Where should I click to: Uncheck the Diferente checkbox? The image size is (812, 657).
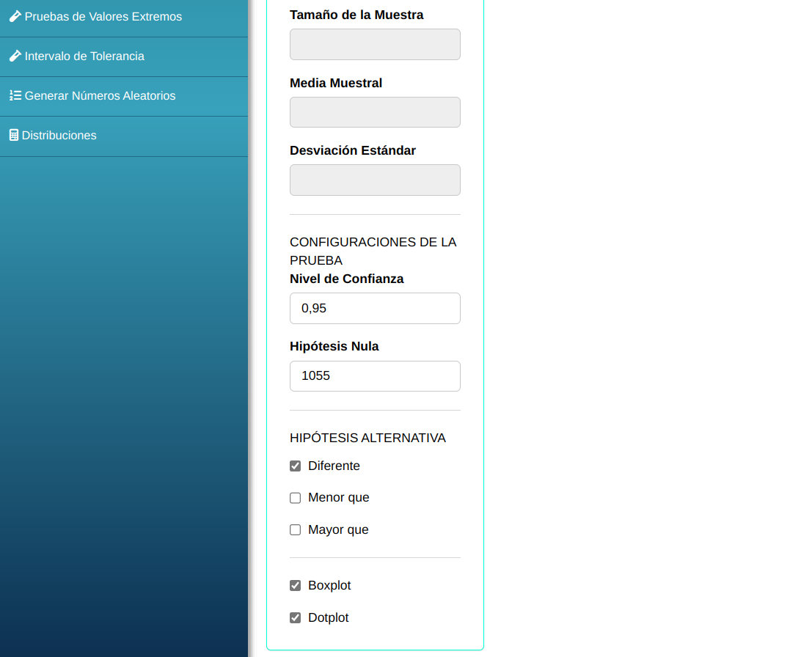tap(296, 466)
